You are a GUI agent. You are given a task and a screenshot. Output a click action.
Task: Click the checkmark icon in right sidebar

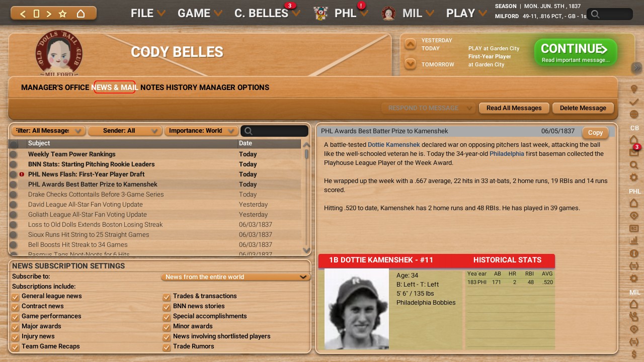(634, 102)
